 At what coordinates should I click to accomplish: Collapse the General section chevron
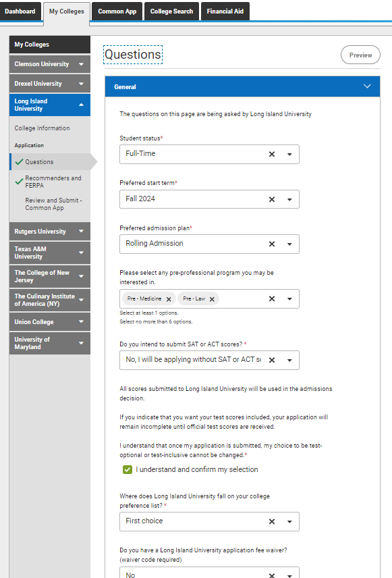[x=367, y=86]
